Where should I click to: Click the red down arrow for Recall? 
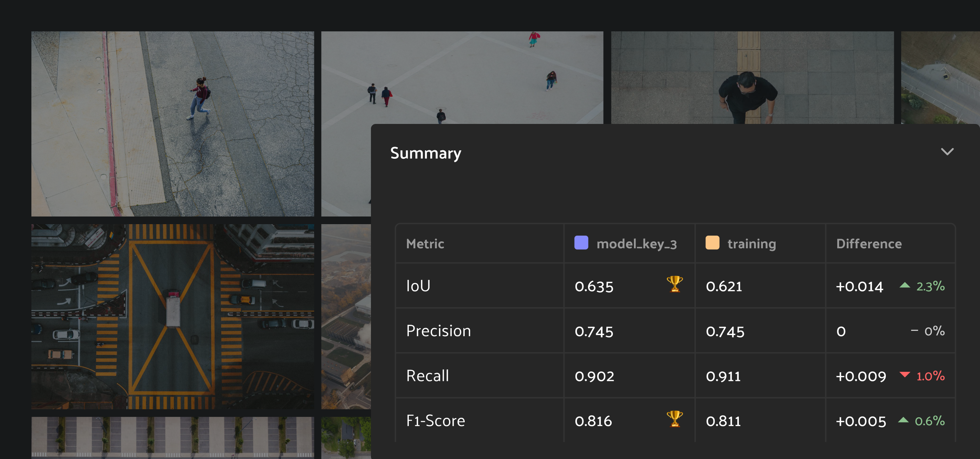coord(905,374)
